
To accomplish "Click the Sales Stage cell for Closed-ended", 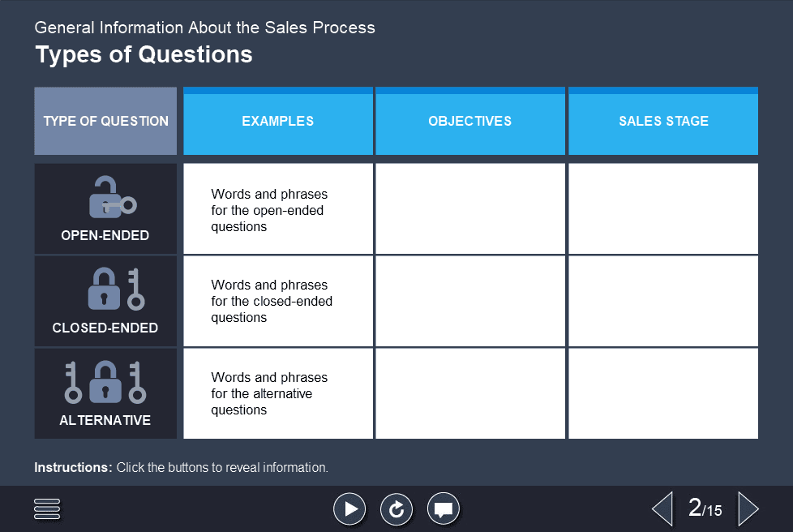I will 662,300.
